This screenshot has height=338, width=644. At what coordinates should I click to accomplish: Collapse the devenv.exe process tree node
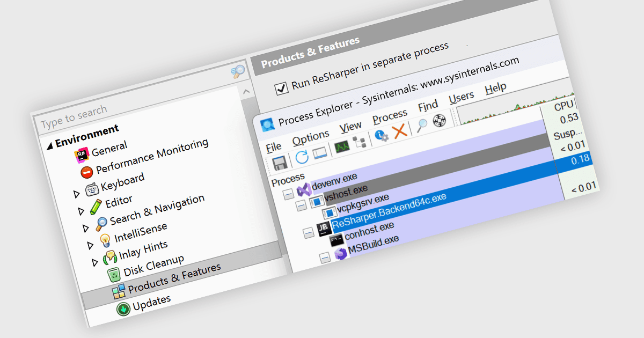click(289, 194)
